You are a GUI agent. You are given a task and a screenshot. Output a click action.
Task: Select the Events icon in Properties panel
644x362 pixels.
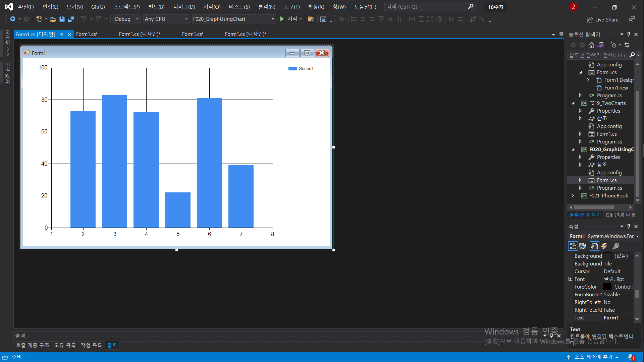pos(604,246)
